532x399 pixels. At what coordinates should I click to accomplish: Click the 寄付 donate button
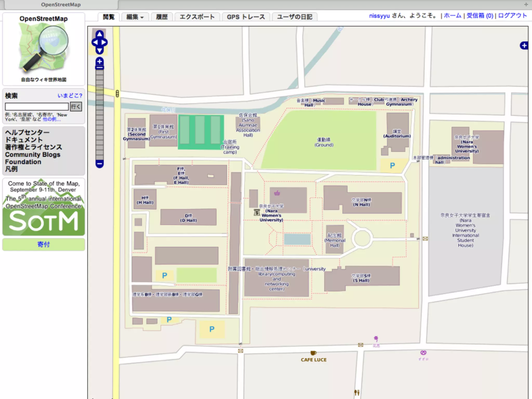[44, 244]
